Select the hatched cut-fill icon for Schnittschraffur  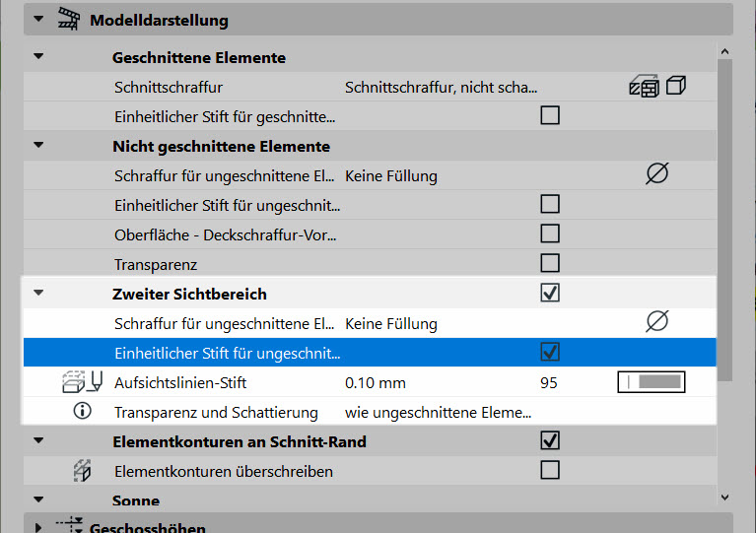645,87
